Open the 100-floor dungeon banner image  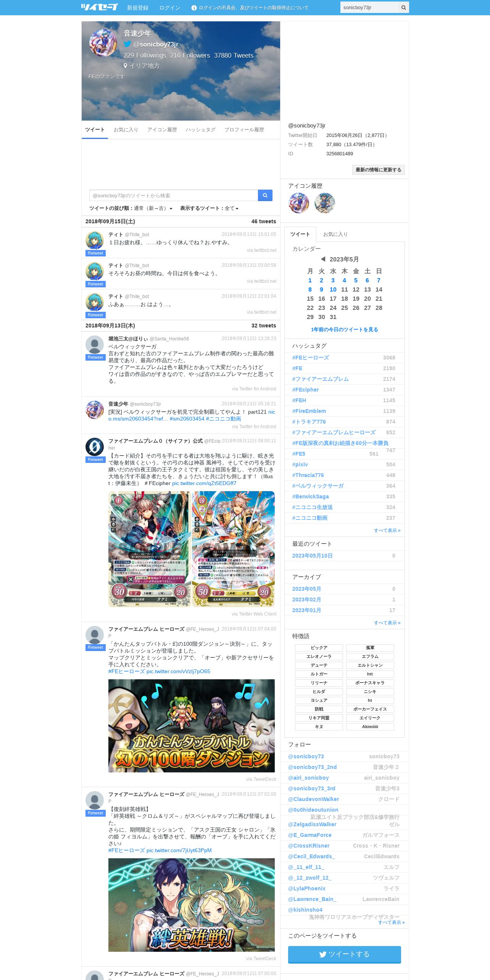pos(192,726)
